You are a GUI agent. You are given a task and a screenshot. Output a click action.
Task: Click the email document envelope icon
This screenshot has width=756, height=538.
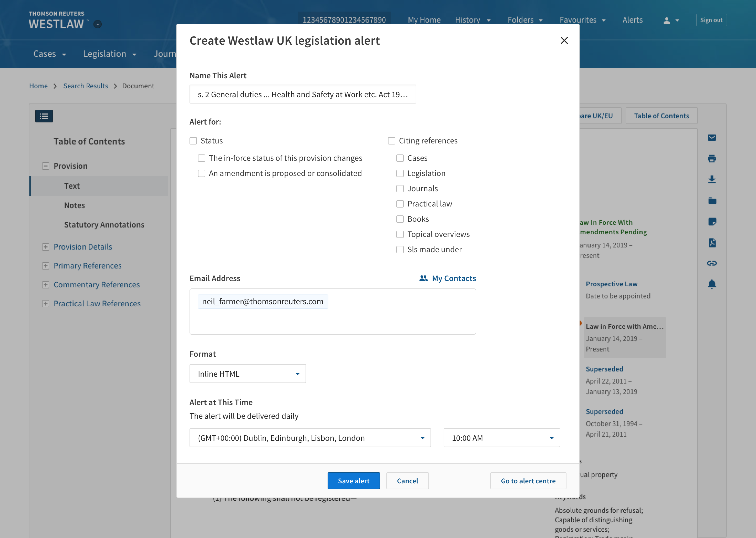click(712, 137)
